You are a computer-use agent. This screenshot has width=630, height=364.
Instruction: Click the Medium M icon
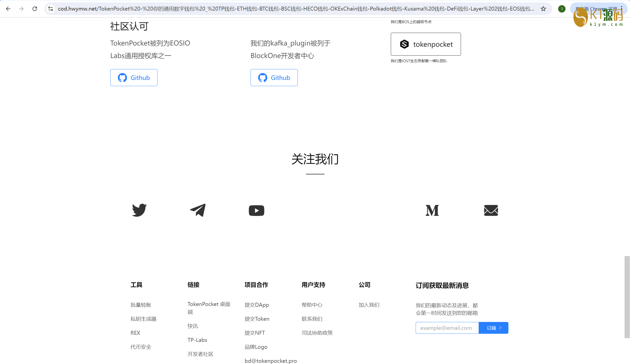coord(432,210)
